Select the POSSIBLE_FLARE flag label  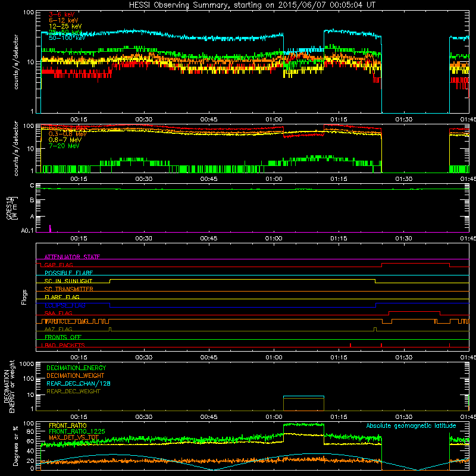pos(68,273)
